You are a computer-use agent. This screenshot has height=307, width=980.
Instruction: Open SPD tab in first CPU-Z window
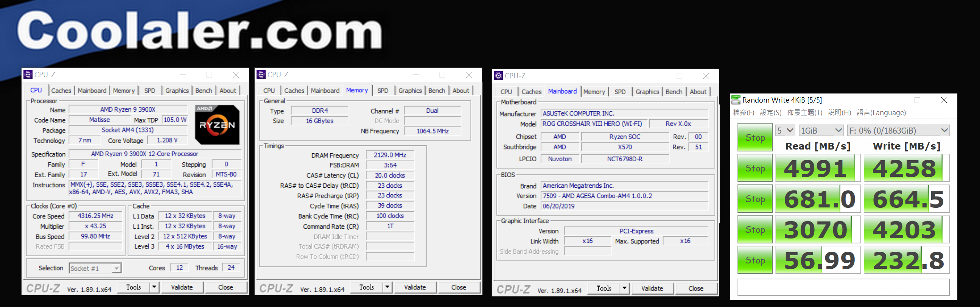pyautogui.click(x=150, y=90)
